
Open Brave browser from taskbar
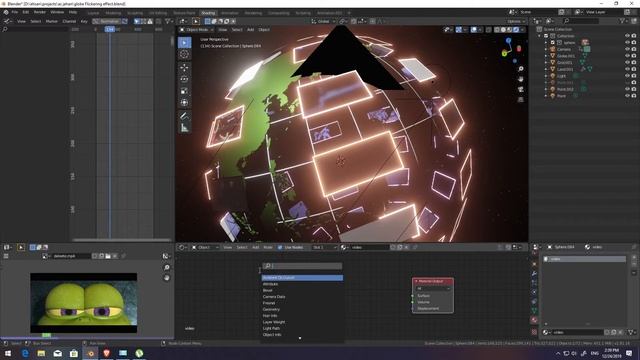pos(107,353)
